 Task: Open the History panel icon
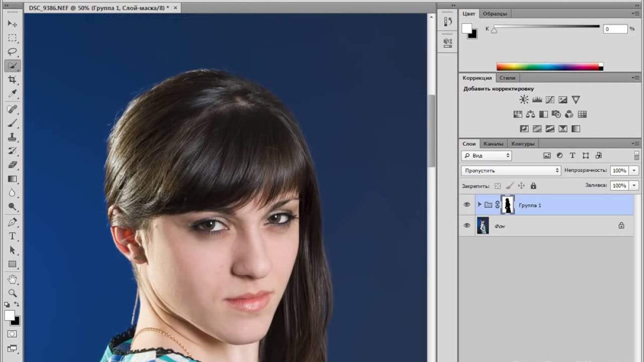click(x=448, y=22)
